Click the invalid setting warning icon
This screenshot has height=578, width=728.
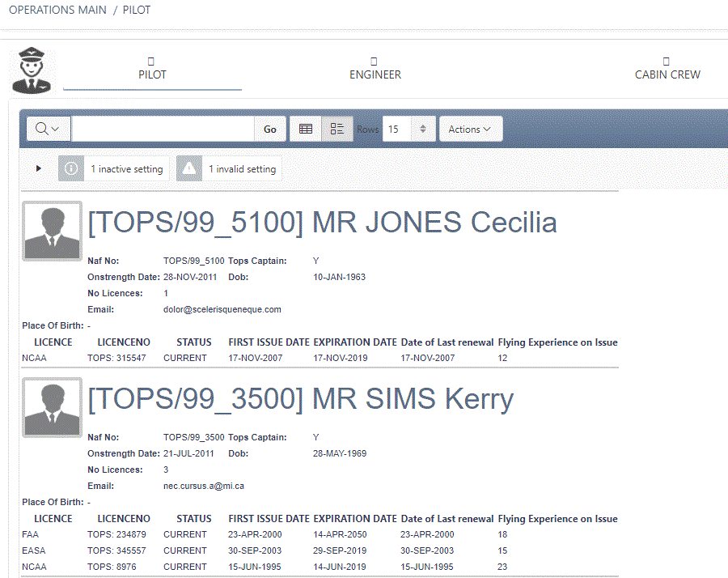[189, 169]
